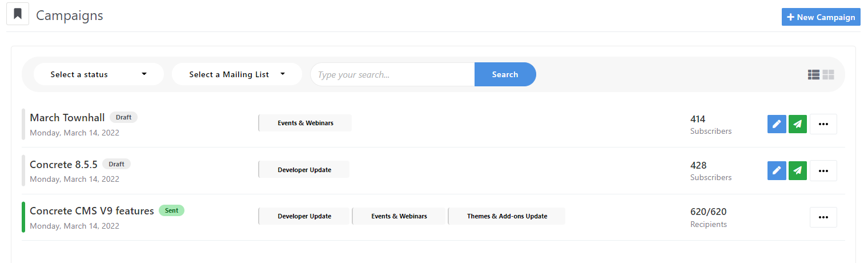Viewport: 868px width, 263px height.
Task: Select Themes & Add-ons Update list tag
Action: click(507, 216)
